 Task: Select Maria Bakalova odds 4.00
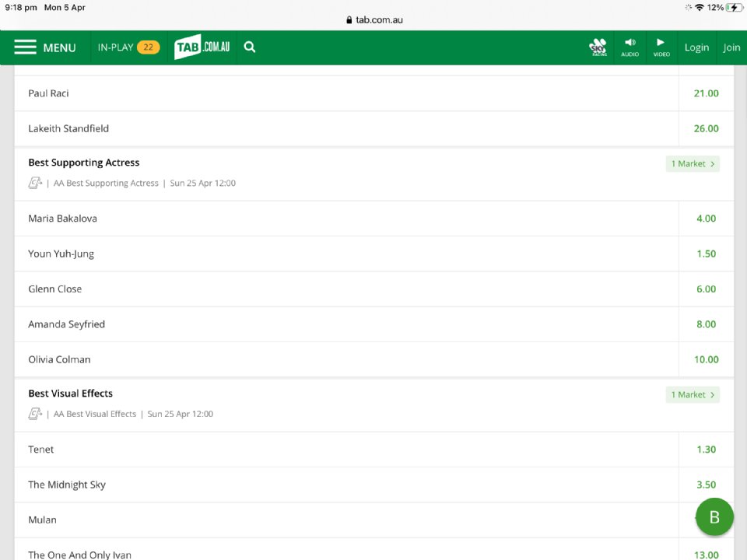pos(706,219)
